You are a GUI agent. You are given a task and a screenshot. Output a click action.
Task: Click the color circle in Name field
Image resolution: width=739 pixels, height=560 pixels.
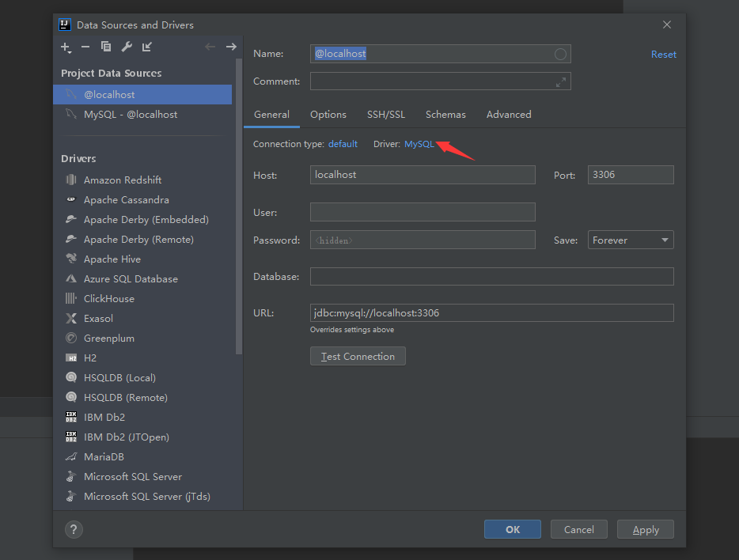(x=560, y=54)
